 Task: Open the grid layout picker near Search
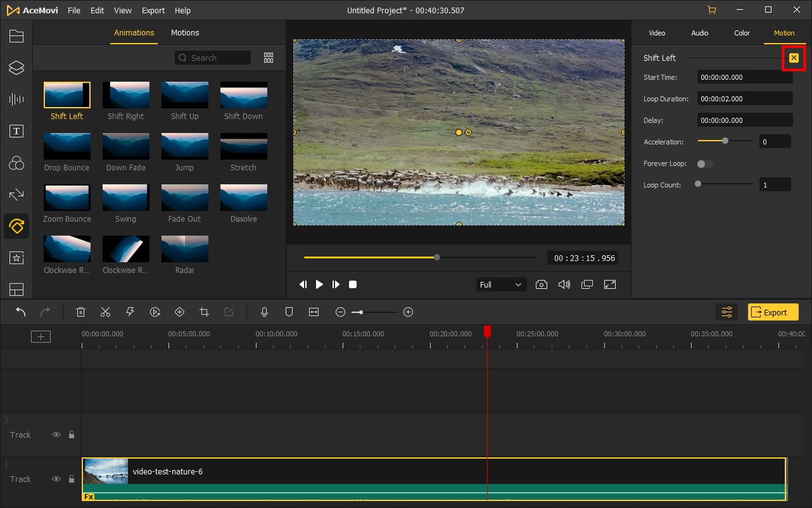click(268, 57)
